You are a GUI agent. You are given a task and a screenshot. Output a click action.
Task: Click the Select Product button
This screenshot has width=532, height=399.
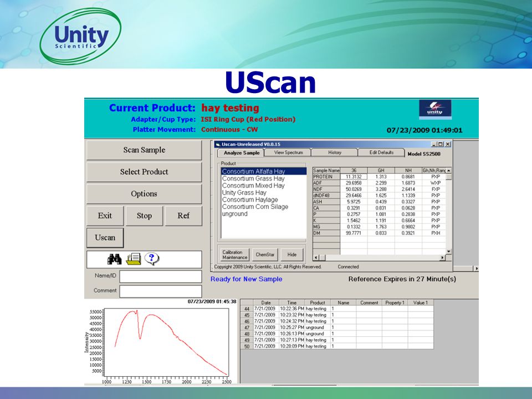click(144, 172)
